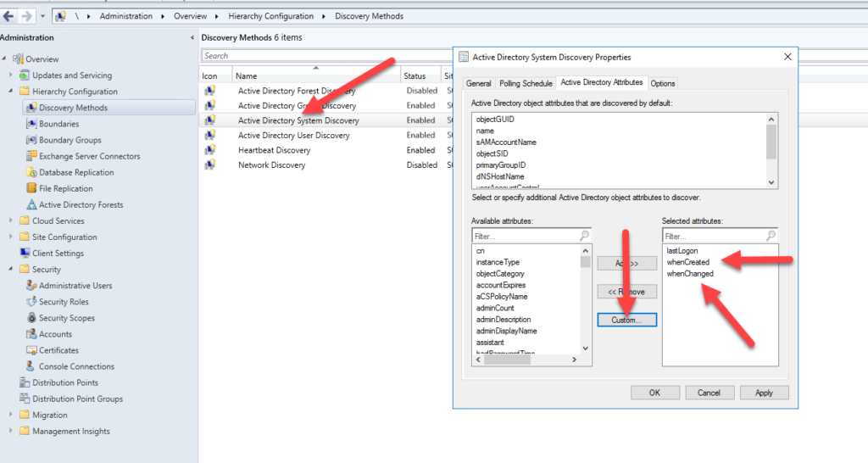Select whenCreated in Selected attributes
The image size is (868, 463).
click(687, 262)
